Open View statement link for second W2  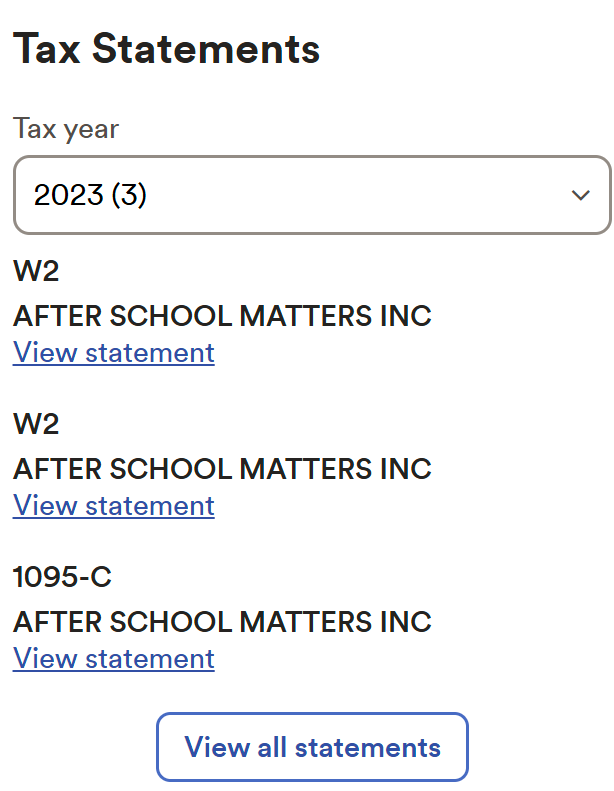(x=113, y=506)
